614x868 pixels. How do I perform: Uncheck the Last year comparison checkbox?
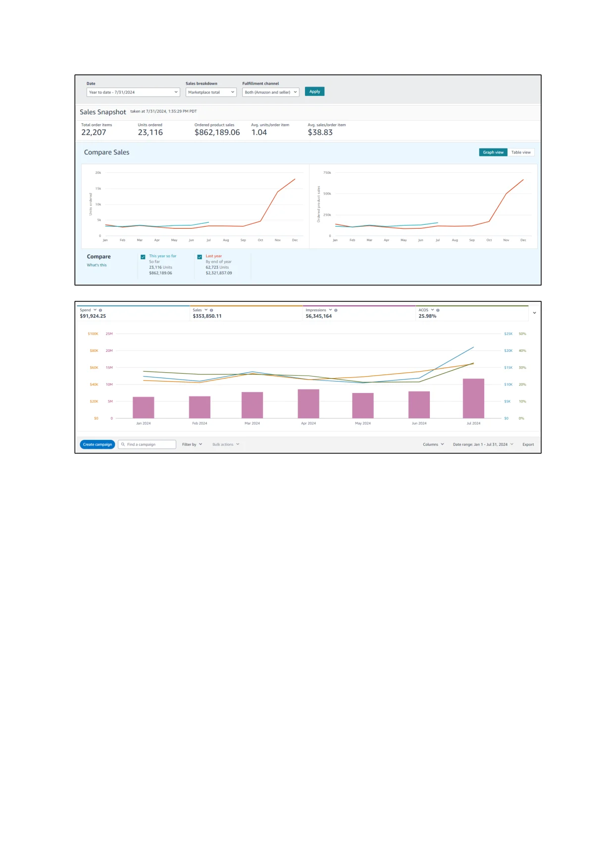(x=200, y=257)
